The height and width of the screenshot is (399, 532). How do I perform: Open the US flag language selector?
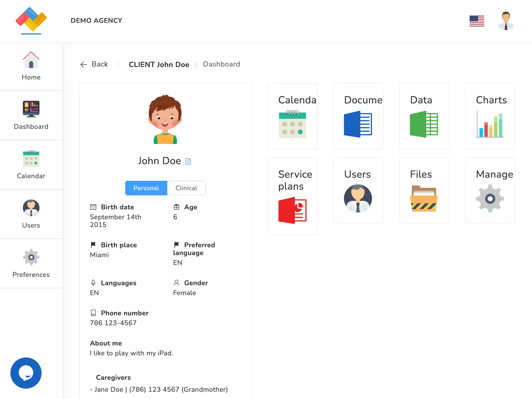coord(477,21)
